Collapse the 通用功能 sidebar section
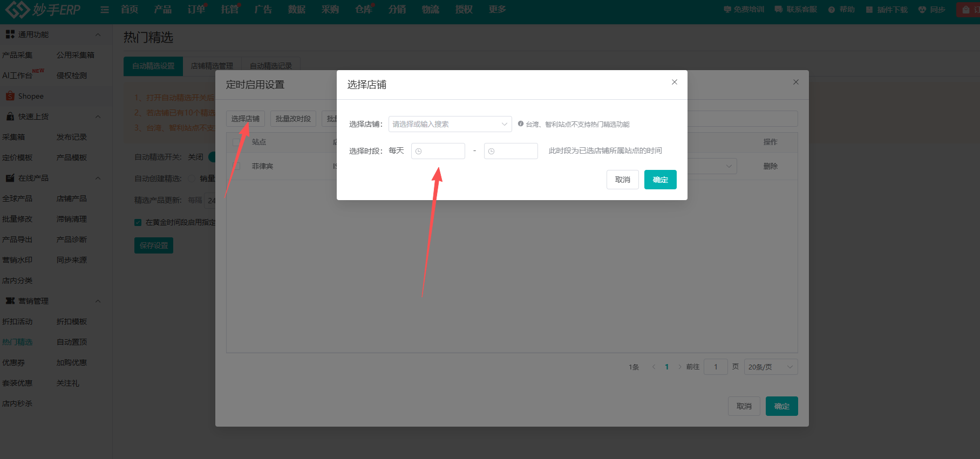The height and width of the screenshot is (459, 980). click(x=98, y=35)
